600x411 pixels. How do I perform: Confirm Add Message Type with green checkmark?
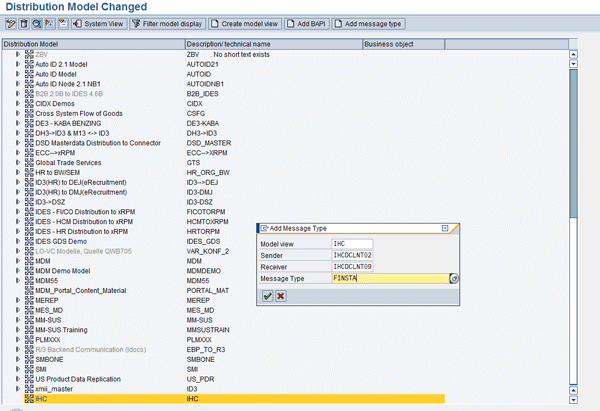point(267,296)
